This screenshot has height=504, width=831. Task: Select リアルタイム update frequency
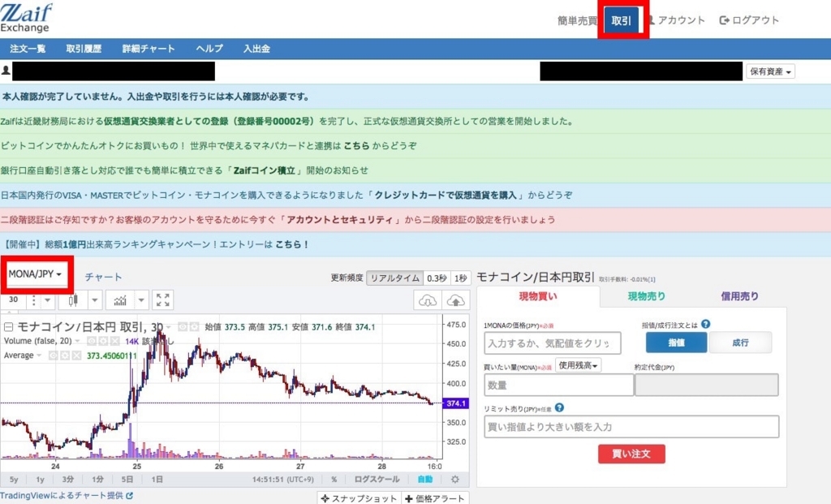(x=395, y=278)
